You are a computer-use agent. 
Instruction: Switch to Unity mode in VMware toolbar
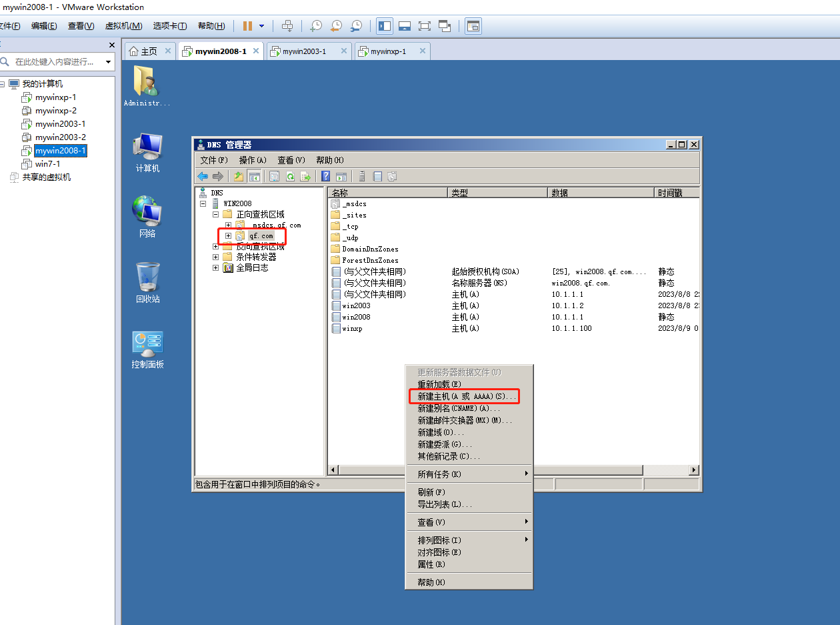pos(444,26)
